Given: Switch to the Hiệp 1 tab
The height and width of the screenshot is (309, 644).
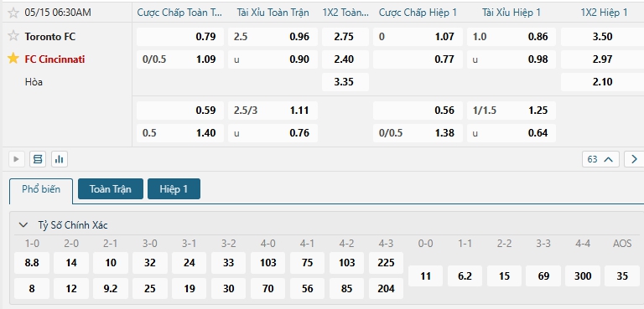Looking at the screenshot, I should pos(174,188).
